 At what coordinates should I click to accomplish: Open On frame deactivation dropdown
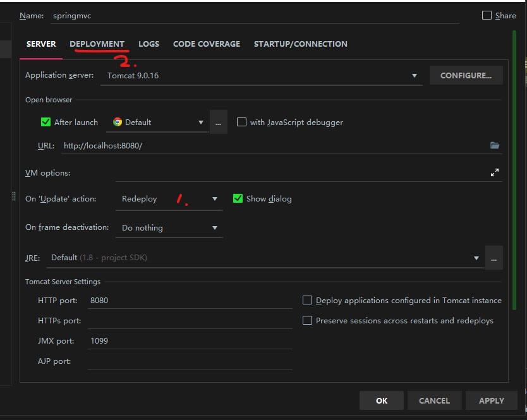coord(169,228)
